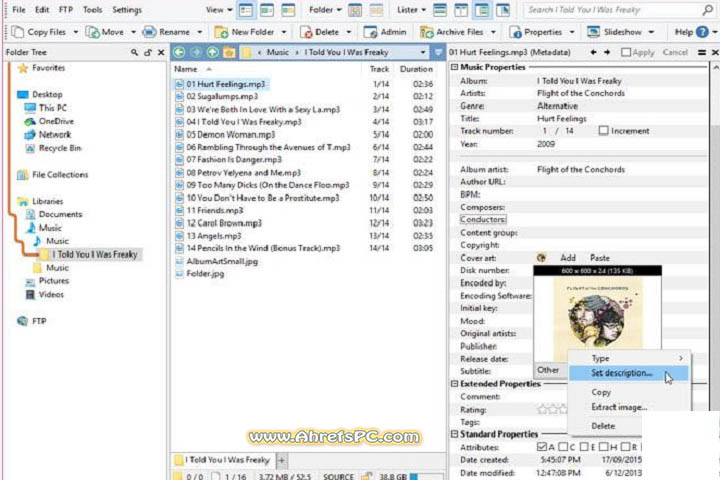Select the I Told You I Was Freaky folder tab
The height and width of the screenshot is (480, 720).
[x=223, y=460]
